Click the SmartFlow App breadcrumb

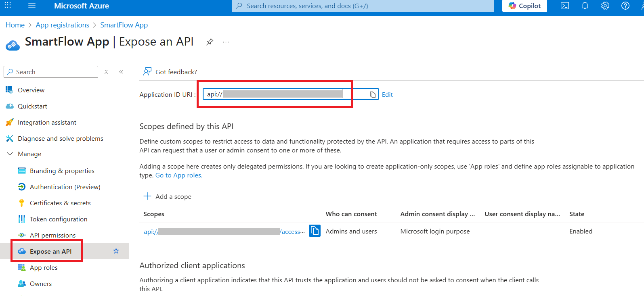point(124,25)
